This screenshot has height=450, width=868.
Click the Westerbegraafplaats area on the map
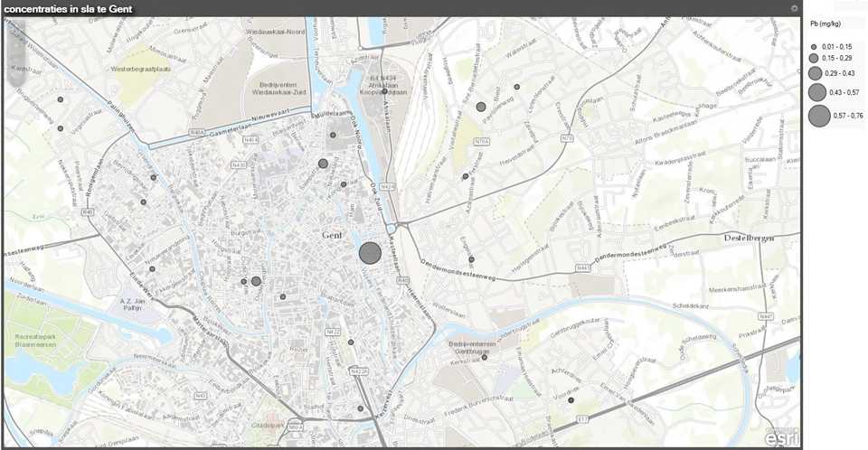click(x=141, y=68)
